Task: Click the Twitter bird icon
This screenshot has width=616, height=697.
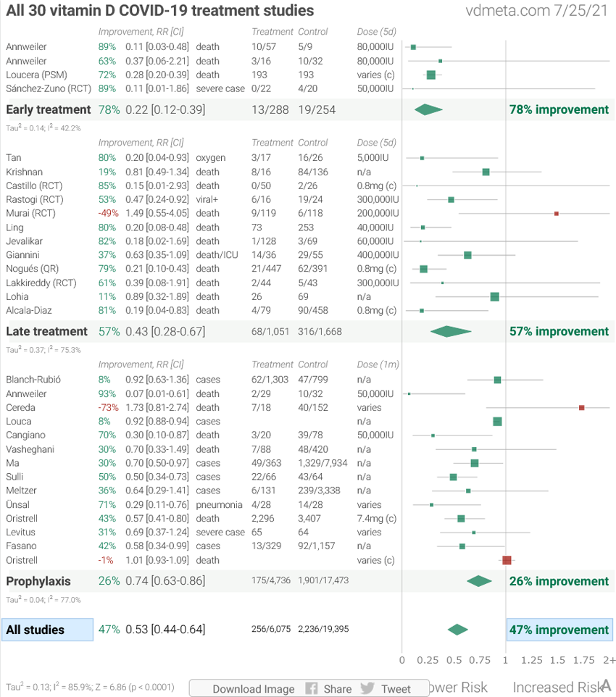Action: coord(367,688)
